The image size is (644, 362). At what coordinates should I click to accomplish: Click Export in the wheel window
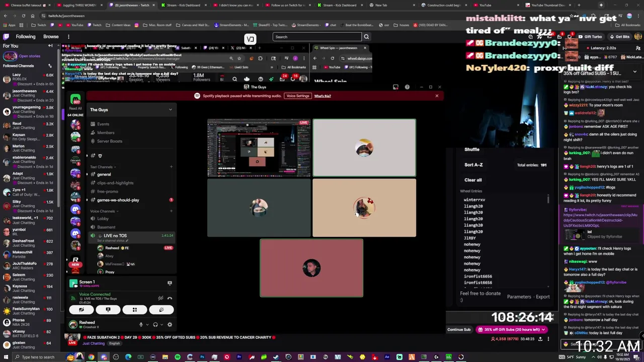[542, 297]
